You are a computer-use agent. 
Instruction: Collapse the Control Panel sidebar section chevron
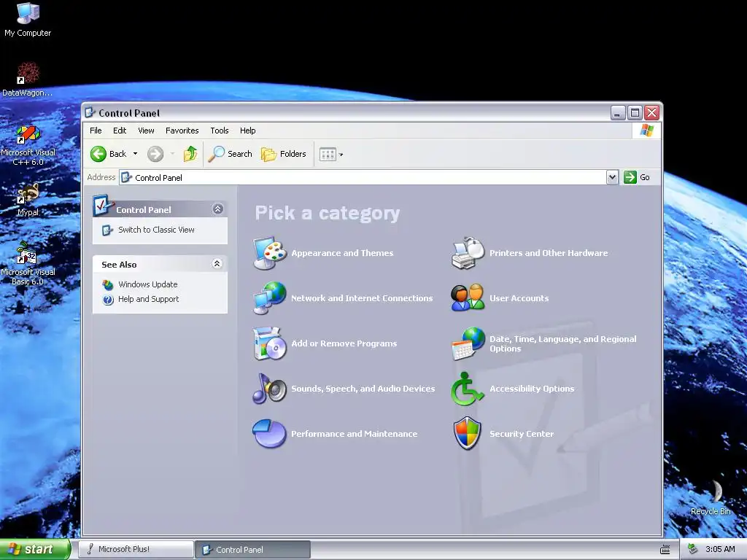(217, 209)
